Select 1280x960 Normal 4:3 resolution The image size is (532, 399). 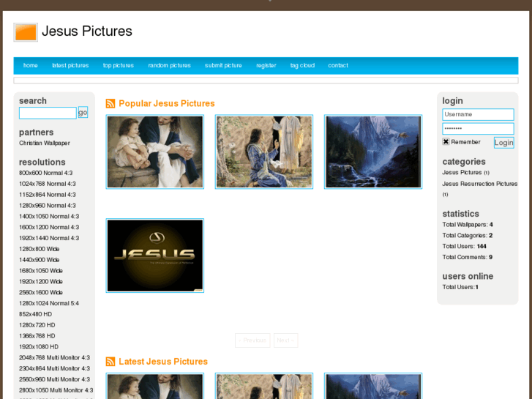pyautogui.click(x=48, y=206)
